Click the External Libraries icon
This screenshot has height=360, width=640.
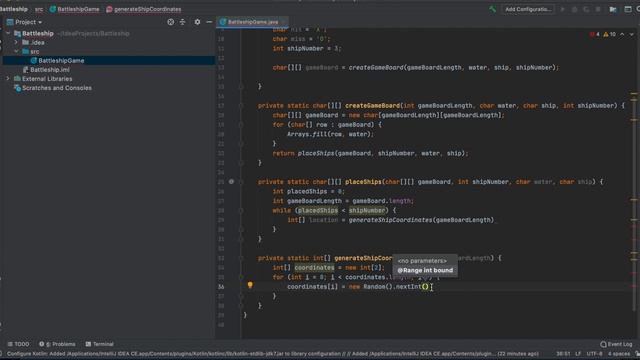coord(17,79)
